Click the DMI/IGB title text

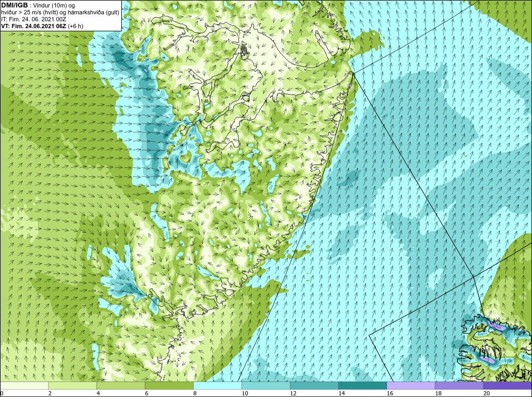[x=14, y=5]
